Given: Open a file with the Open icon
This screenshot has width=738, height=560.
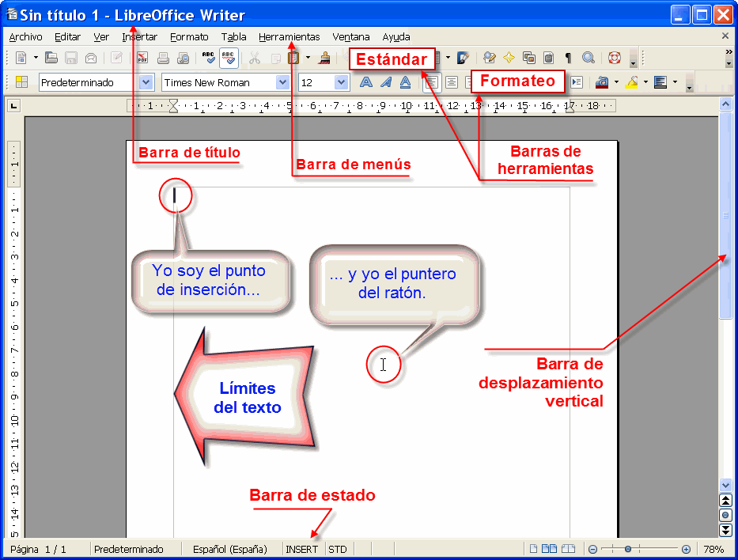Looking at the screenshot, I should [51, 58].
